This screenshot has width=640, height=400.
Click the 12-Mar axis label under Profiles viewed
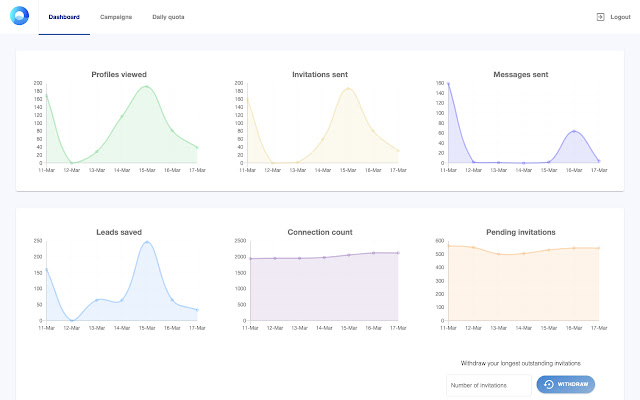(72, 170)
